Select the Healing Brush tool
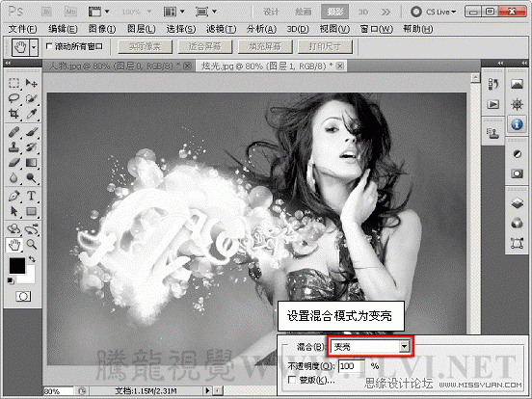The image size is (532, 399). (13, 132)
